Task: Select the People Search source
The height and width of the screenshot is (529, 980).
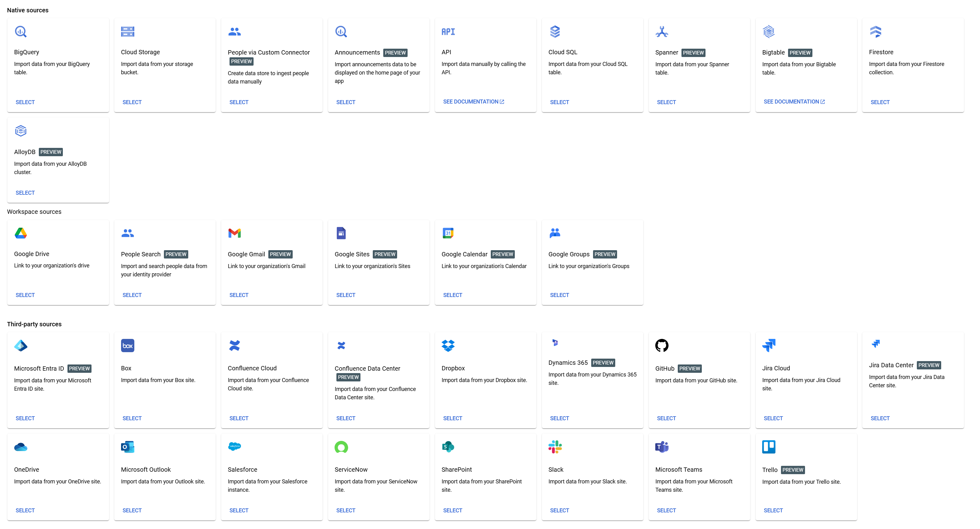Action: pos(132,295)
